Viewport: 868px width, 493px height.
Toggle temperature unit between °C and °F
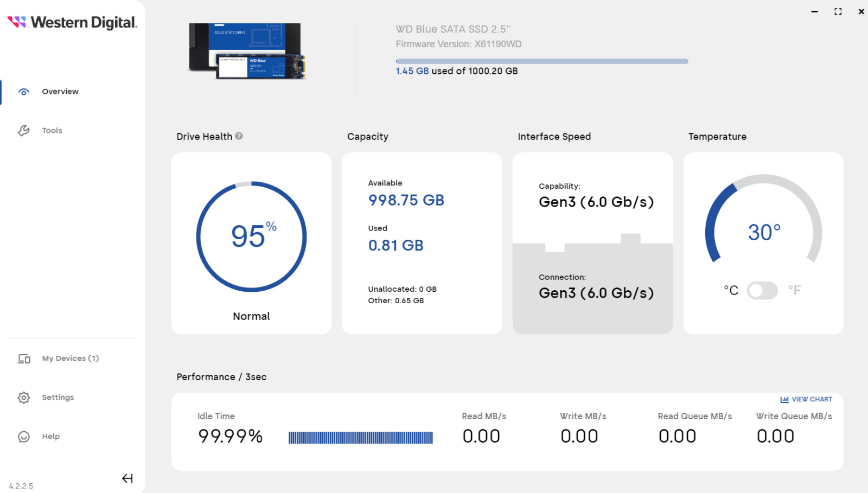(762, 291)
